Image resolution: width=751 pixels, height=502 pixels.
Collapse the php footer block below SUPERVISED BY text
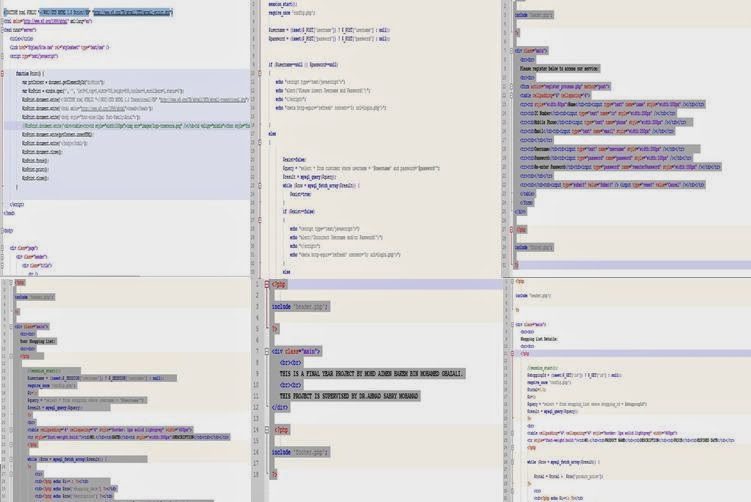pos(267,430)
